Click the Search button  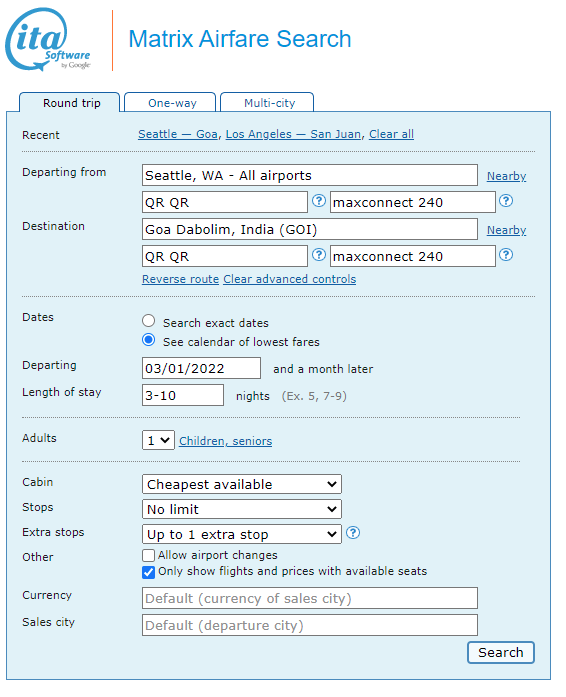pos(501,653)
